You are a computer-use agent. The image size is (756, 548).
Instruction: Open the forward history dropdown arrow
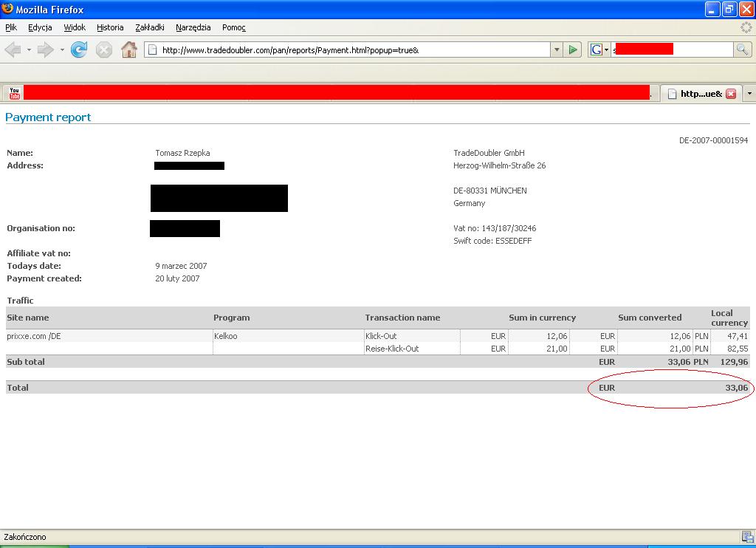(x=62, y=49)
